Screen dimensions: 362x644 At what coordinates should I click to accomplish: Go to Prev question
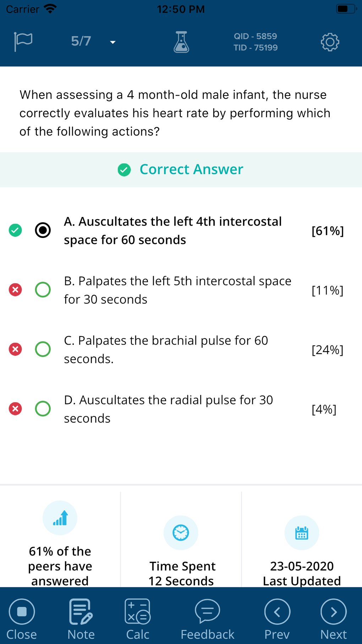277,618
